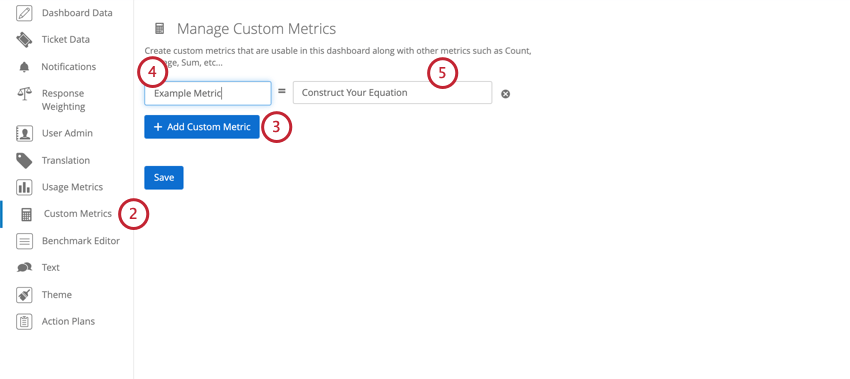Focus the Example Metric name field

(x=208, y=93)
